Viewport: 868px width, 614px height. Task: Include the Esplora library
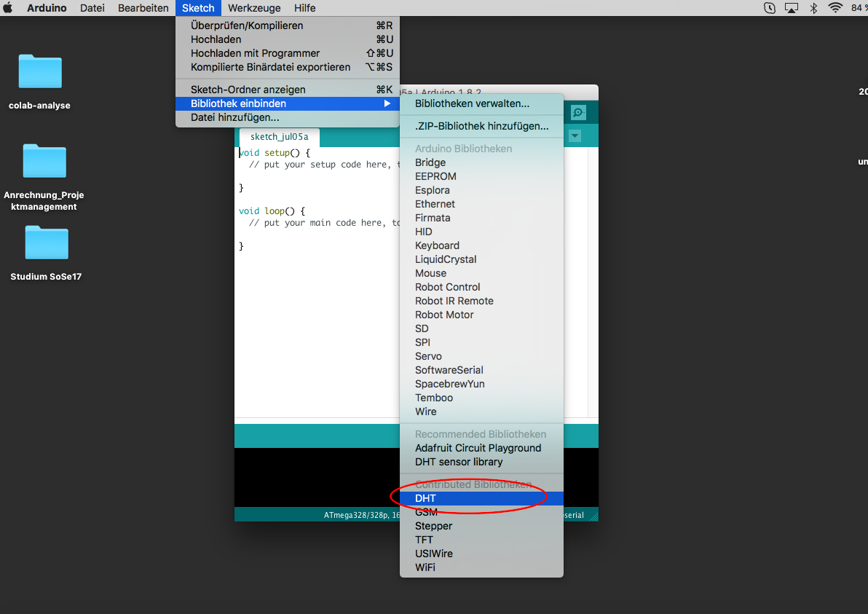(x=481, y=190)
